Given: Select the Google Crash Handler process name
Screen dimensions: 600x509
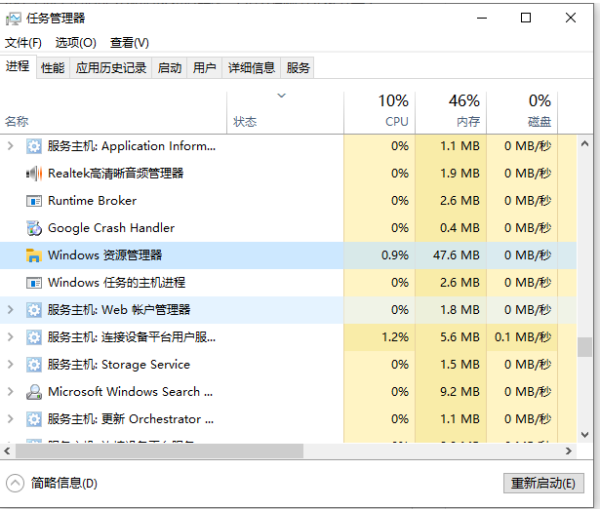Looking at the screenshot, I should point(111,228).
